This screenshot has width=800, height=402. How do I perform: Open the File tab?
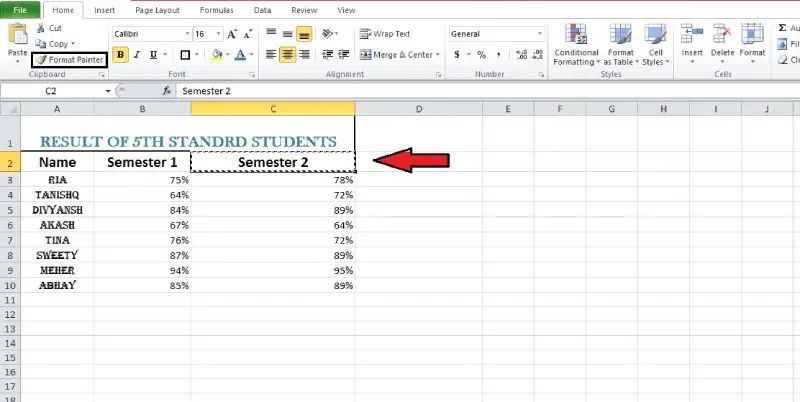pyautogui.click(x=20, y=10)
